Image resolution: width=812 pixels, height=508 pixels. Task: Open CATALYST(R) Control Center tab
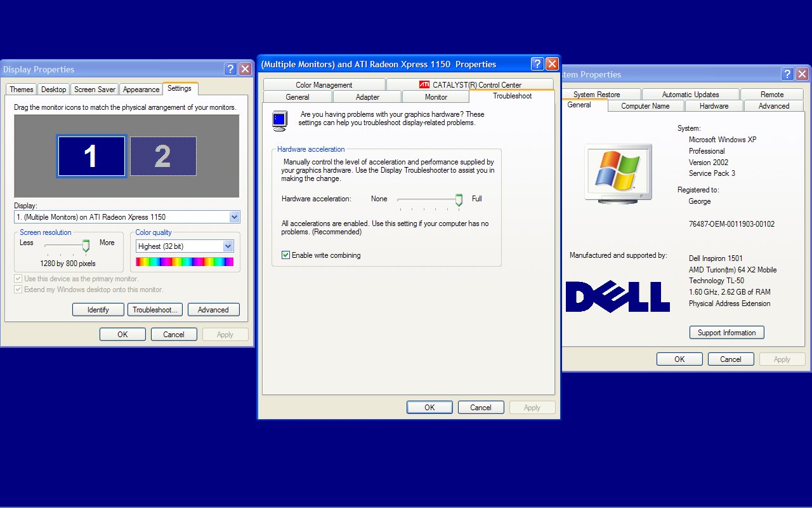(x=470, y=85)
